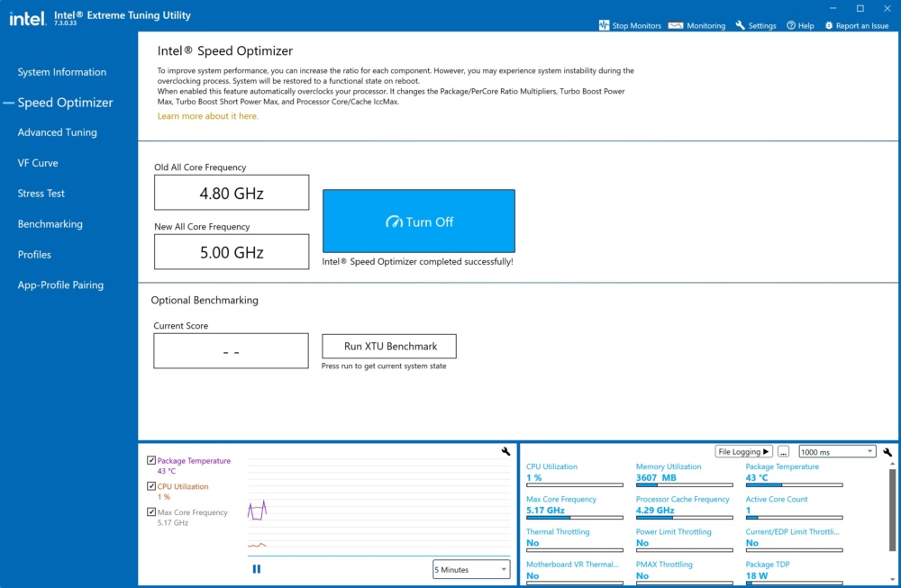Click the monitor panel scroll-down arrow
The height and width of the screenshot is (588, 901).
tap(892, 579)
